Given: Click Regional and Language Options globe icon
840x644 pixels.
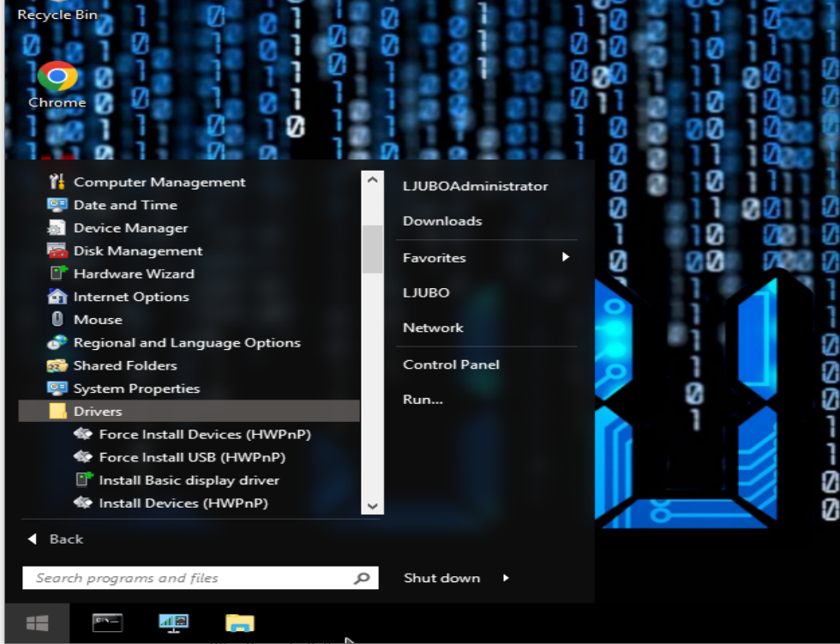Looking at the screenshot, I should click(57, 342).
